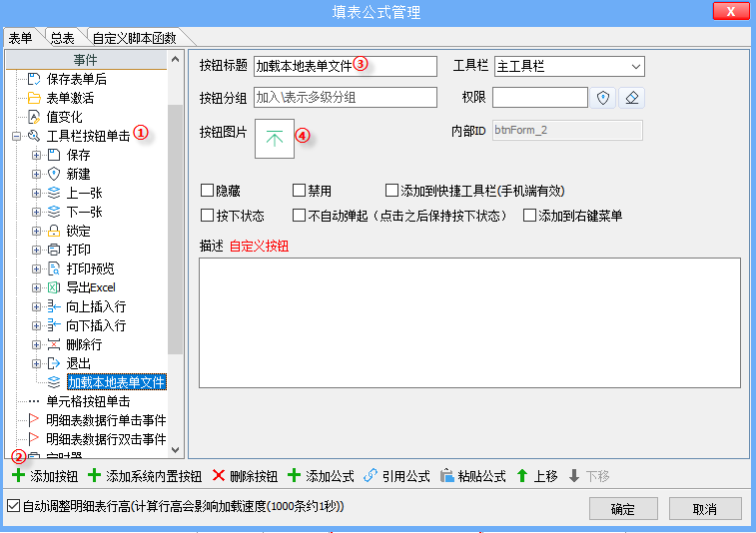The width and height of the screenshot is (756, 533).
Task: Expand the 打印 tree node
Action: tap(36, 251)
